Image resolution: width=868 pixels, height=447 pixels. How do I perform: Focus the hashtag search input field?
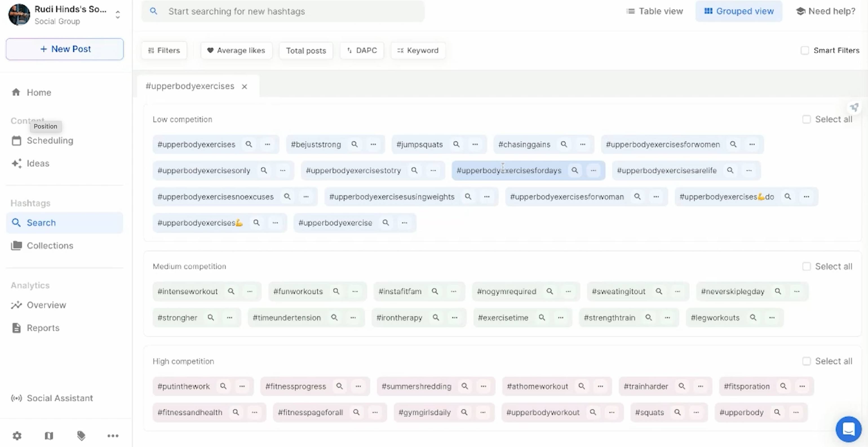[290, 11]
